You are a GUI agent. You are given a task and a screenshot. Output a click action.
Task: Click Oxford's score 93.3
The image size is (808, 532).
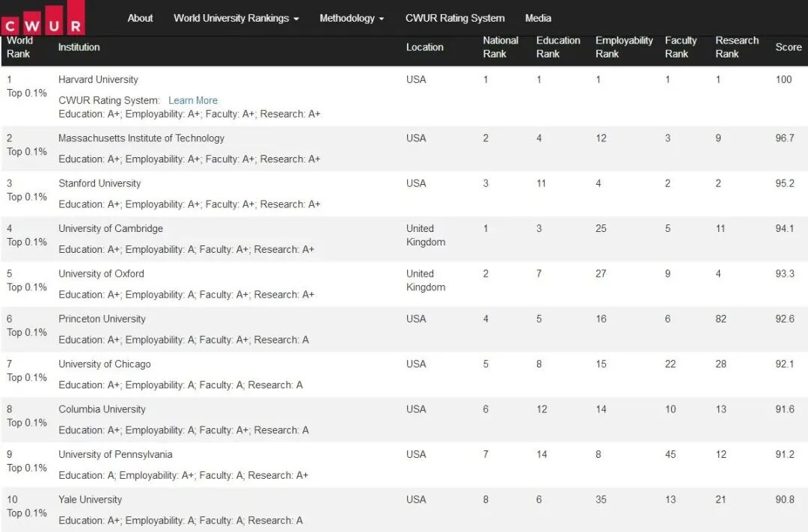click(785, 274)
